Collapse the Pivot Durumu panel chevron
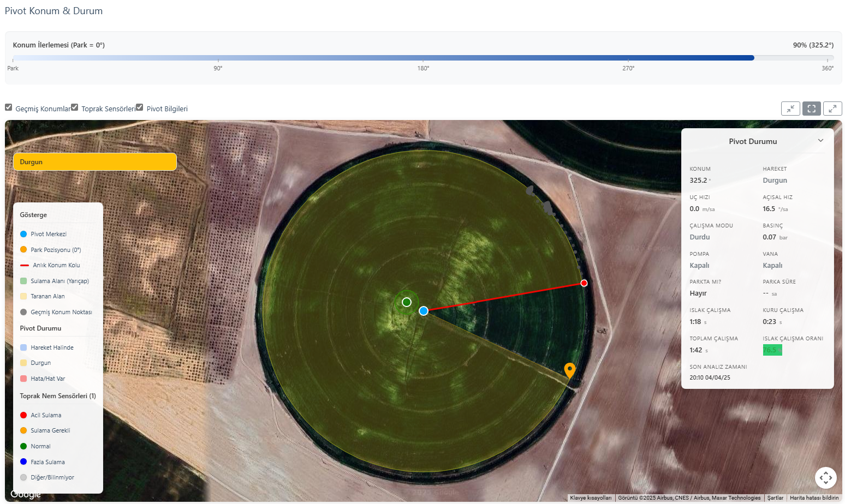Image resolution: width=845 pixels, height=504 pixels. click(820, 140)
